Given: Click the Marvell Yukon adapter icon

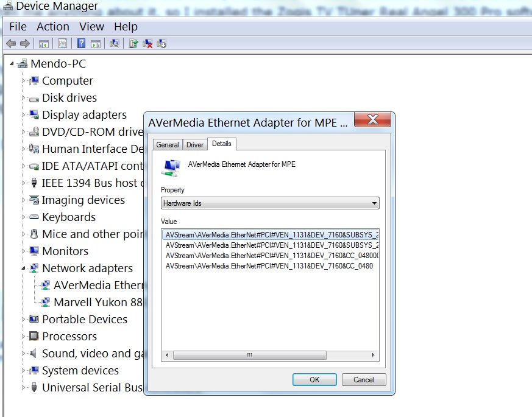Looking at the screenshot, I should coord(46,302).
